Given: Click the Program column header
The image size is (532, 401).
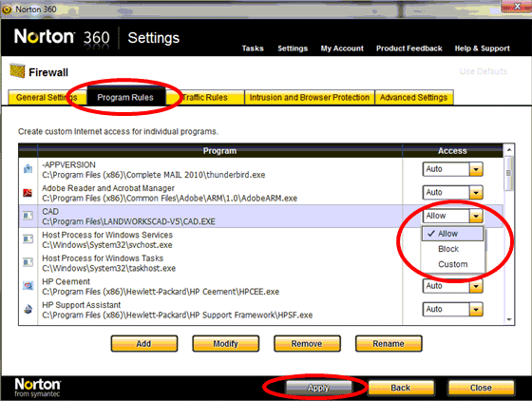Looking at the screenshot, I should pyautogui.click(x=219, y=151).
